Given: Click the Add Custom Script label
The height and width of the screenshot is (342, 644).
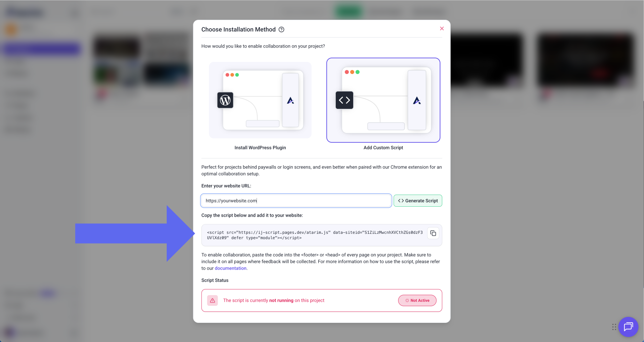Looking at the screenshot, I should (383, 148).
